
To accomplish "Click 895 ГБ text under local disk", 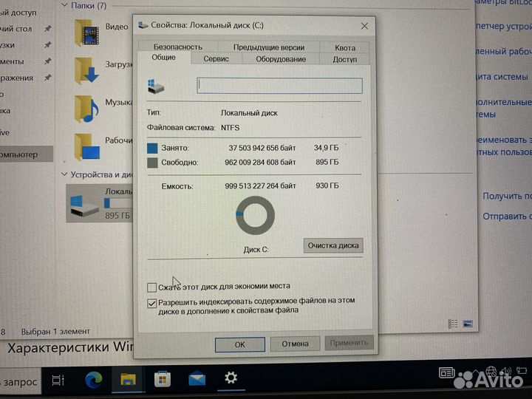I will click(x=117, y=216).
